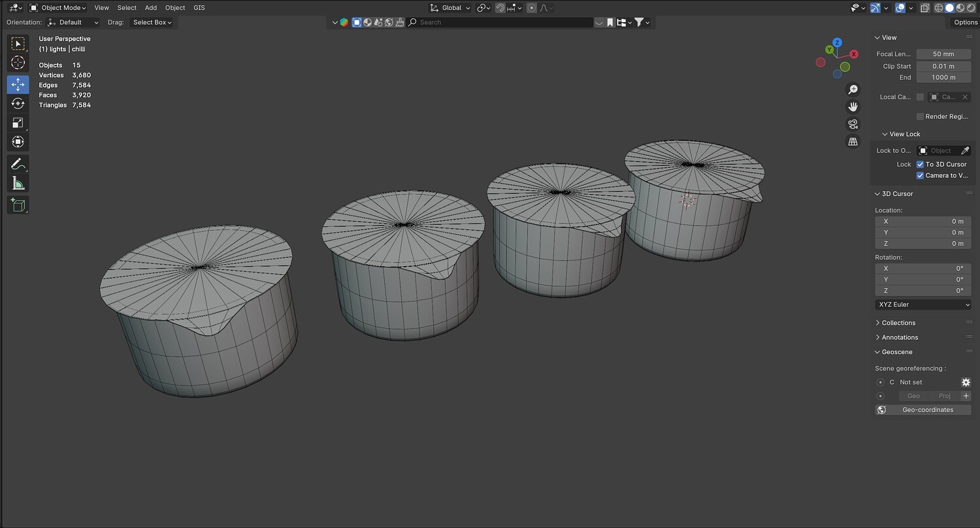Uncheck Lock To 3D Cursor

920,165
